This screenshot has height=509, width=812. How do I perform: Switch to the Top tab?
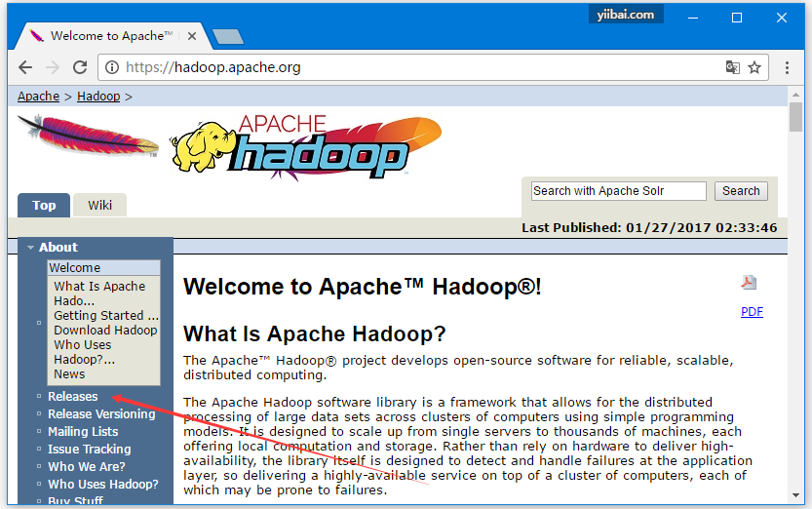(44, 206)
